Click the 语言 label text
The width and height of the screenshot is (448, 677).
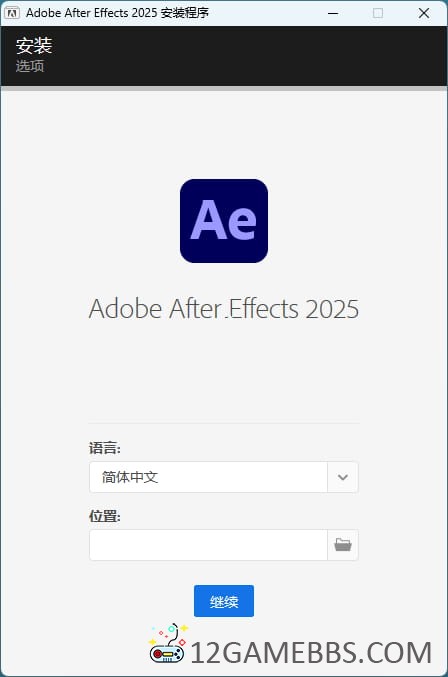click(x=105, y=448)
